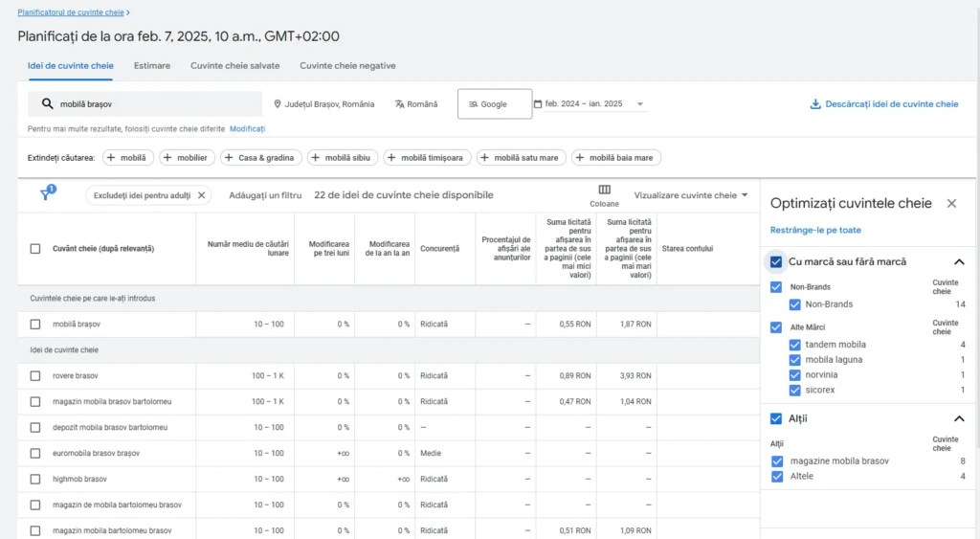Open the date range dropdown
Screen dimensions: 980x539
[x=640, y=103]
